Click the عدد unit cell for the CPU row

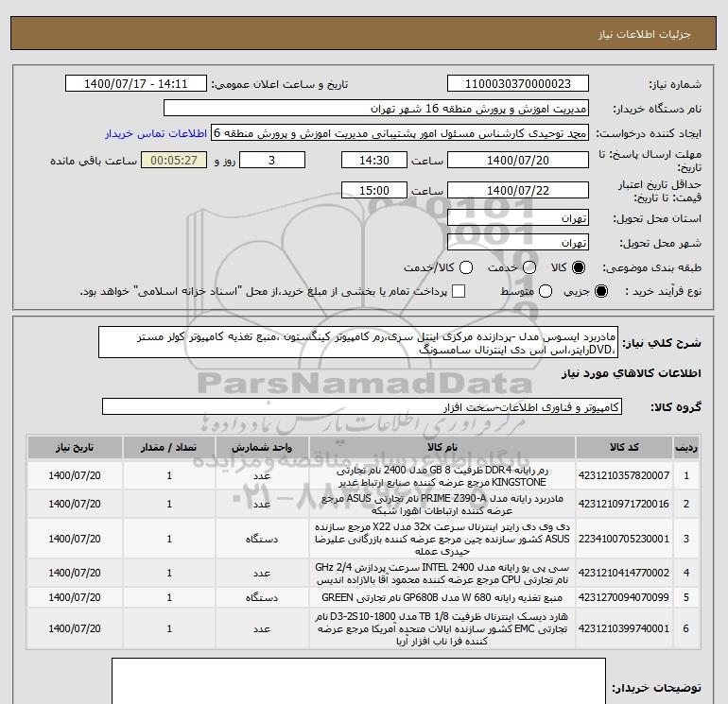tap(262, 574)
